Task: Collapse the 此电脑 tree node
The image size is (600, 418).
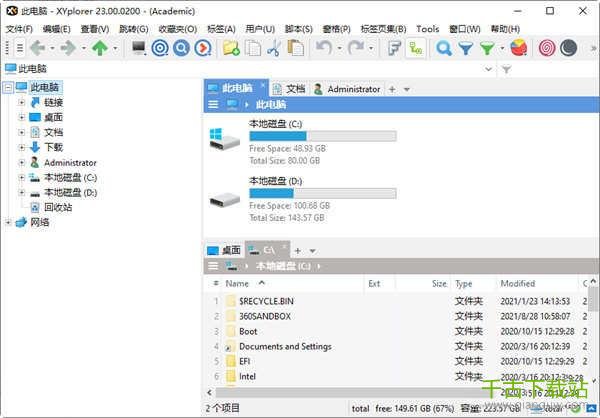Action: [x=9, y=88]
